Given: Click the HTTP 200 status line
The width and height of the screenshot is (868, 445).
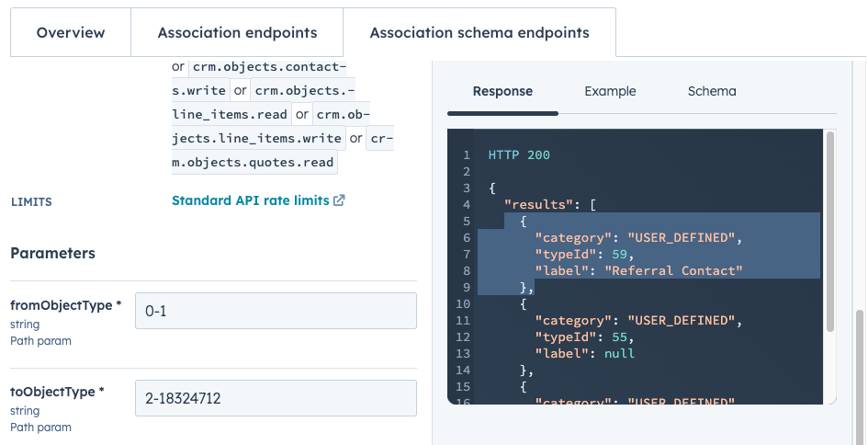Looking at the screenshot, I should [519, 155].
